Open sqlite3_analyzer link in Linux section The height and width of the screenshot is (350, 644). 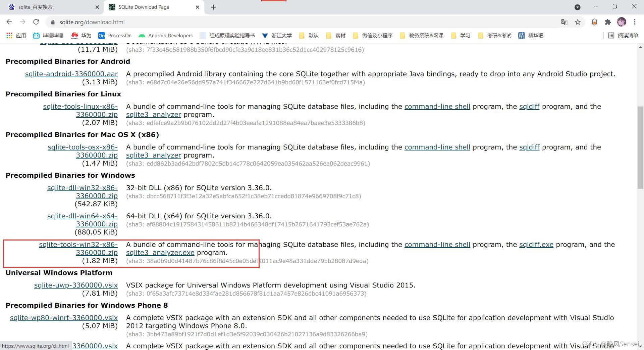pyautogui.click(x=154, y=115)
